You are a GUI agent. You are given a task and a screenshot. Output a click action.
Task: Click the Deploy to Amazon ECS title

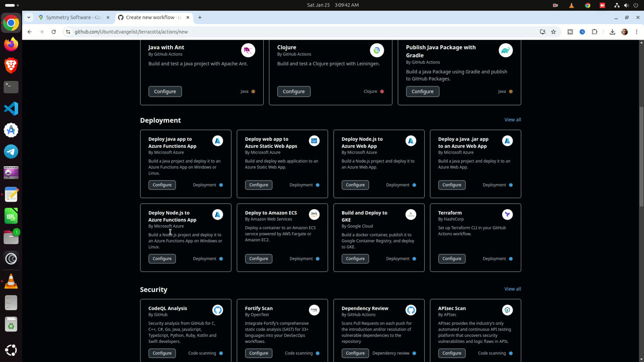[271, 213]
